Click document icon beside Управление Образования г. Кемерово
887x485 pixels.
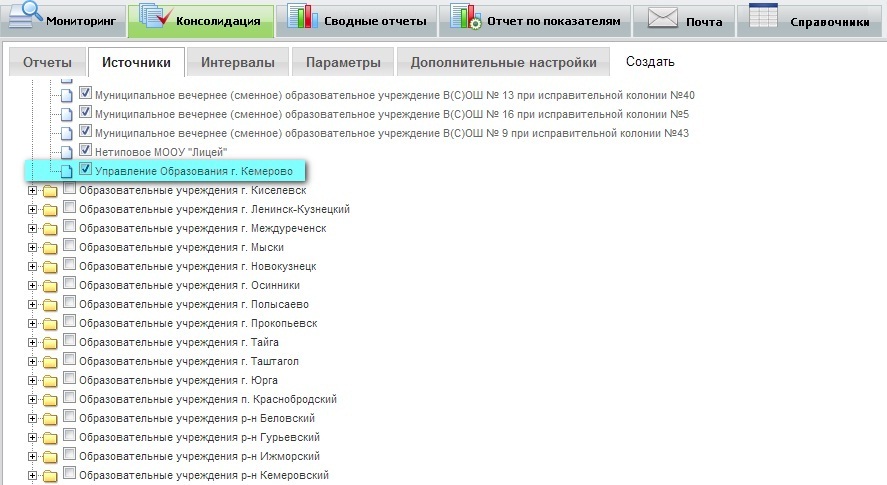(x=67, y=171)
